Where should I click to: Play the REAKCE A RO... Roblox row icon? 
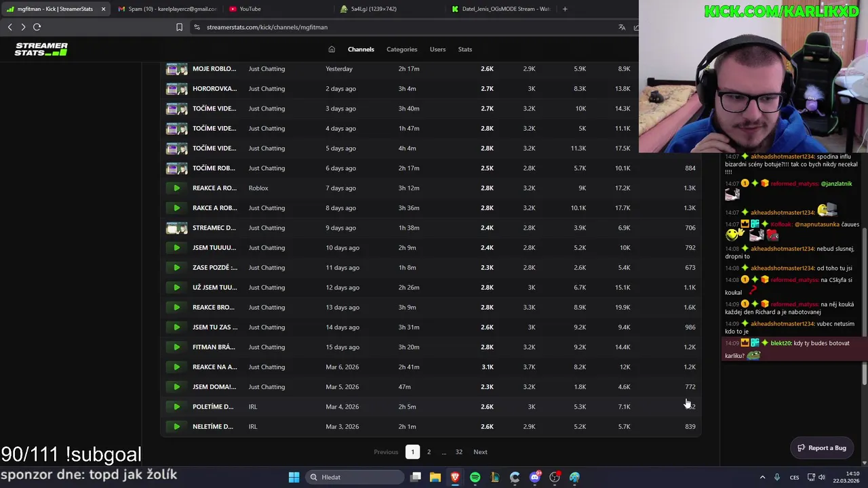[x=176, y=188]
